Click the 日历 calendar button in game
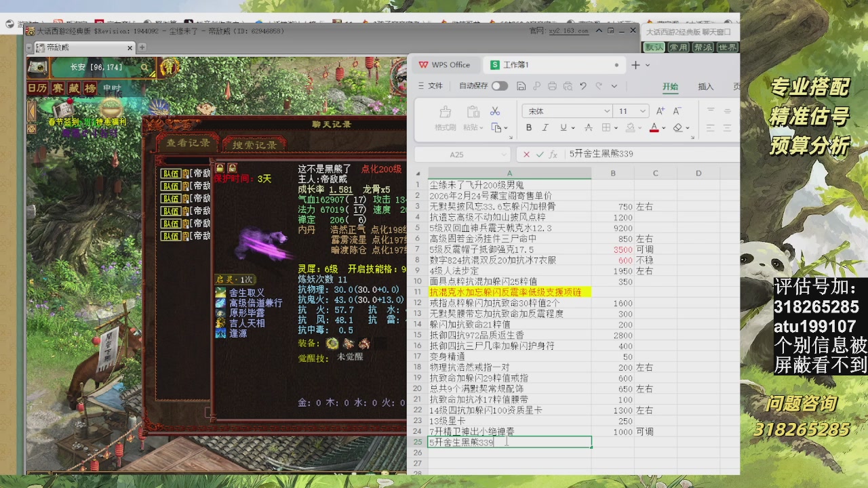This screenshot has height=488, width=868. point(37,88)
